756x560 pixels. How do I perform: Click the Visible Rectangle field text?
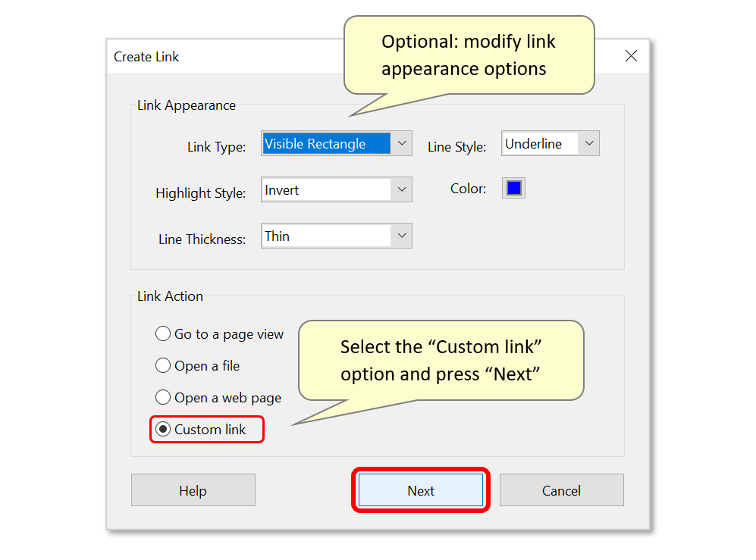pos(315,144)
